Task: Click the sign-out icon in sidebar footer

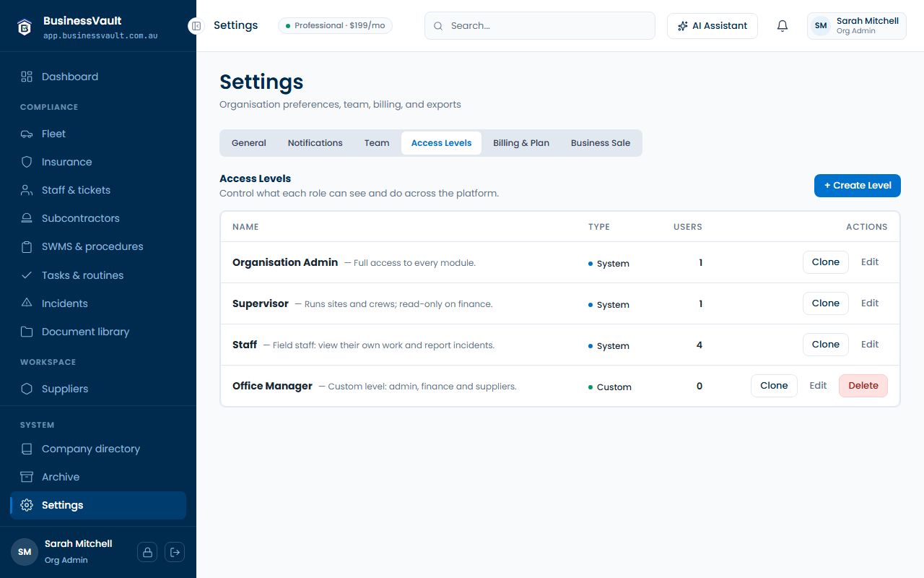Action: pos(175,552)
